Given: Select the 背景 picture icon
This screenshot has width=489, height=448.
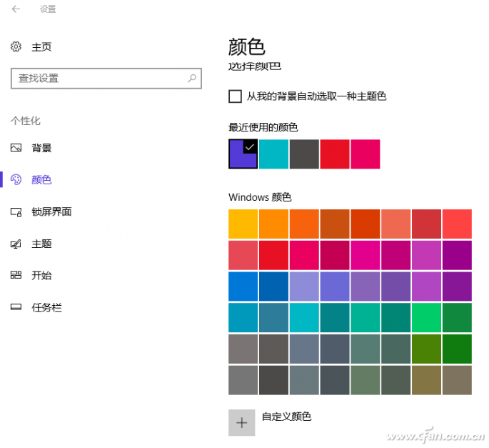Looking at the screenshot, I should 16,148.
